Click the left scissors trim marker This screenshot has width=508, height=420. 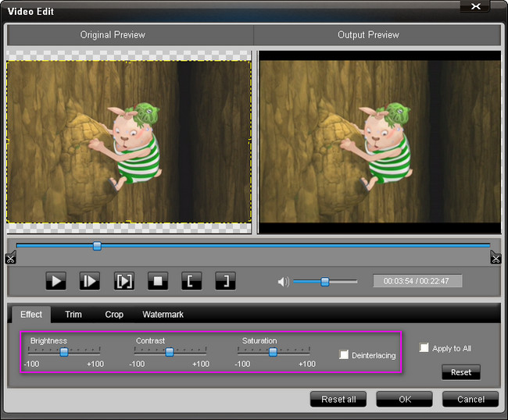10,258
